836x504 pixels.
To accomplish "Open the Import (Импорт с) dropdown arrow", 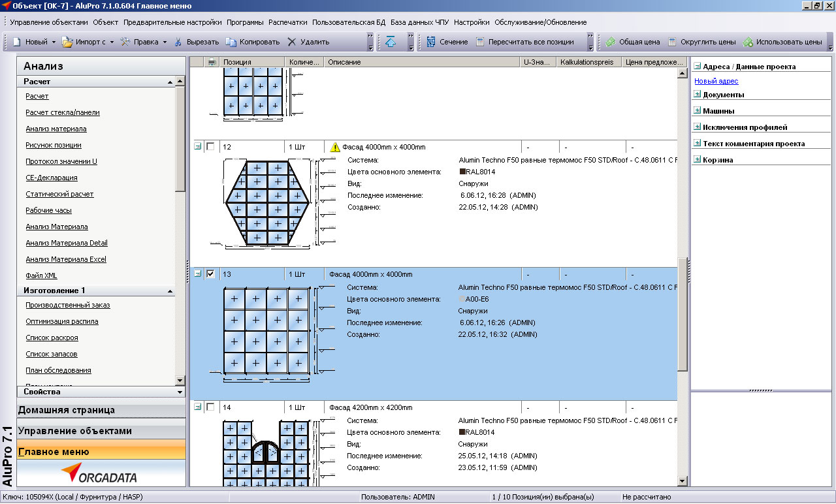I will pyautogui.click(x=112, y=42).
